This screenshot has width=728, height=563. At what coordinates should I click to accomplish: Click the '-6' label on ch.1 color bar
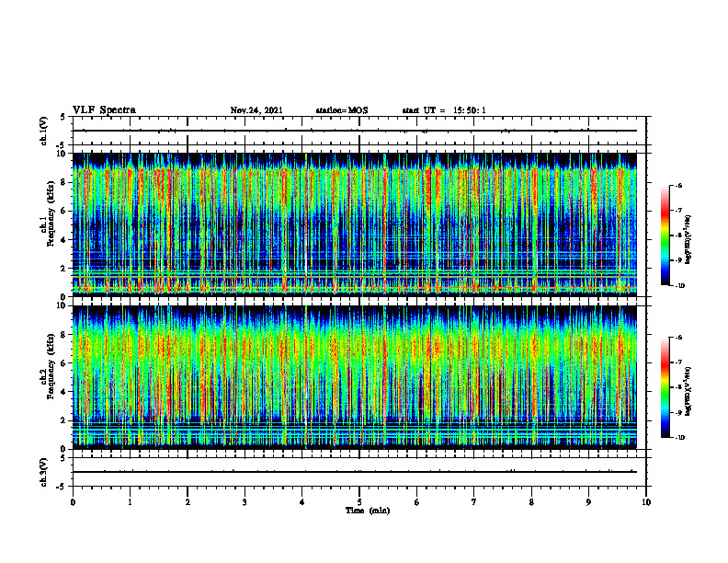tap(677, 186)
